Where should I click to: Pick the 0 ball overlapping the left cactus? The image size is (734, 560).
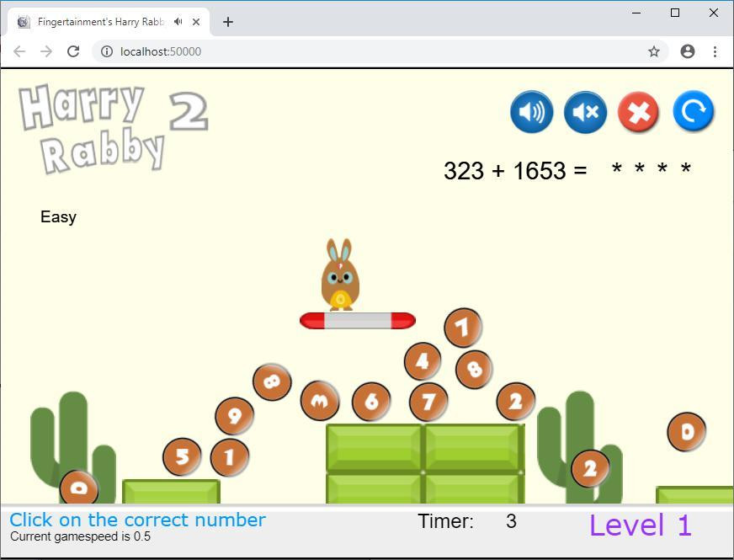tap(78, 488)
